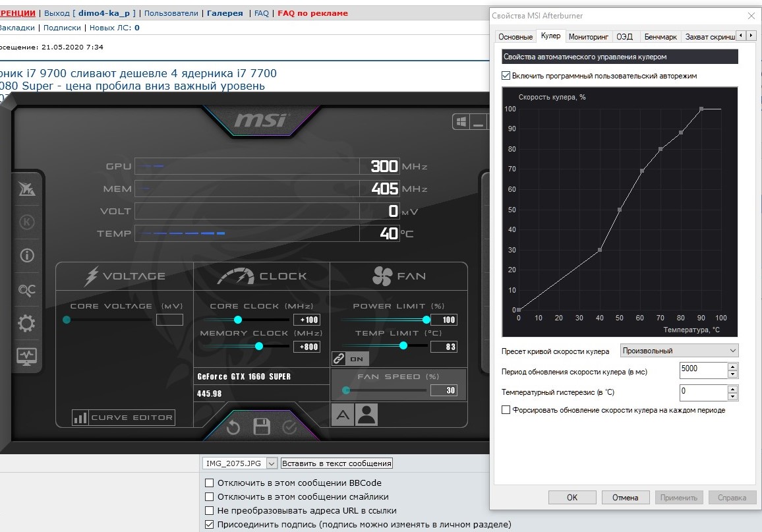Open the Пользователи forum link
This screenshot has height=532, width=762.
click(171, 13)
